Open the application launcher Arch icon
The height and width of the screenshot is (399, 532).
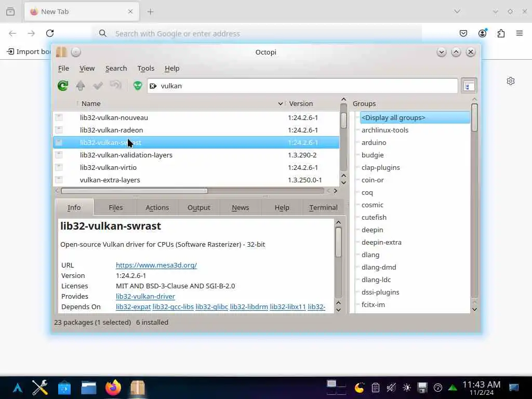click(x=18, y=388)
